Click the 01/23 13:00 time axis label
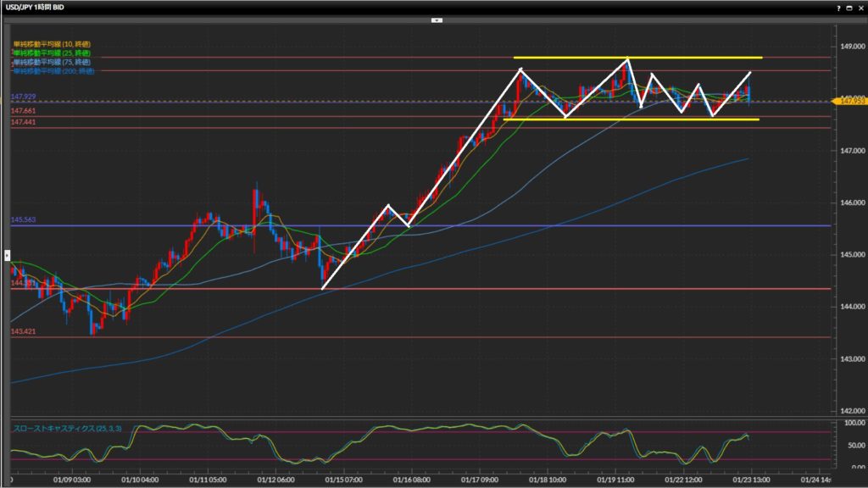868x488 pixels. [x=750, y=480]
